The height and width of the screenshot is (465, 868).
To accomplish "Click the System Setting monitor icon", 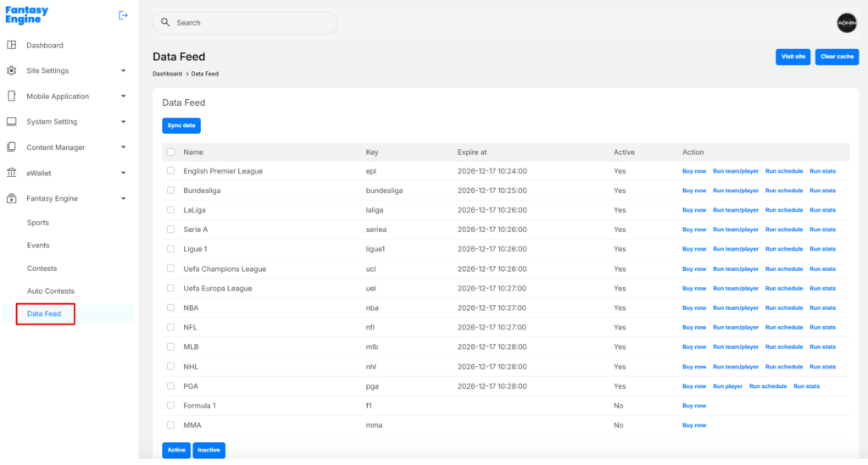I will coord(11,122).
